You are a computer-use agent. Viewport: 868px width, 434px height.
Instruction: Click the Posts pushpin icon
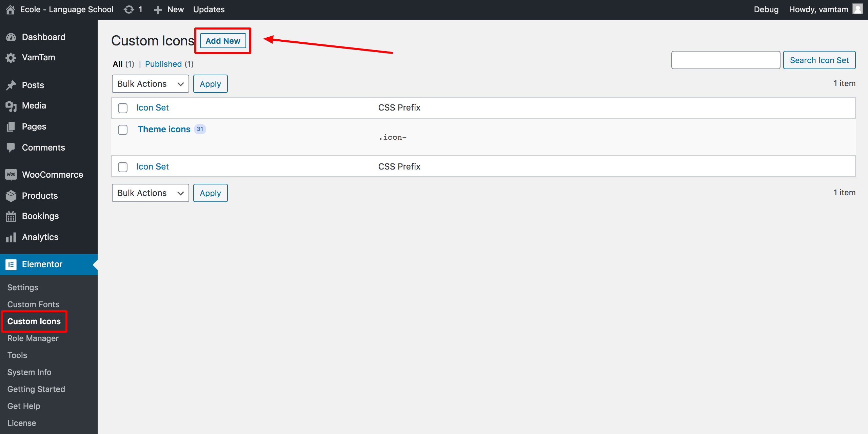(x=11, y=85)
